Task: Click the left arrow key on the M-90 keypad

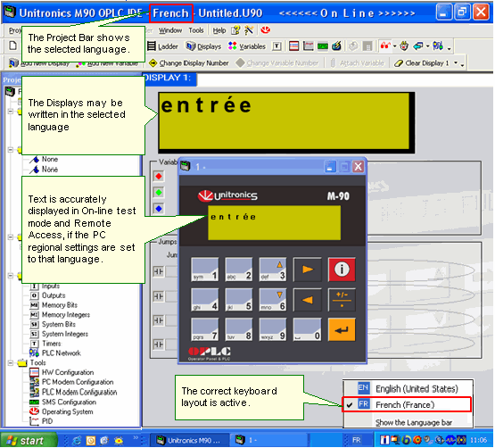Action: coord(308,300)
